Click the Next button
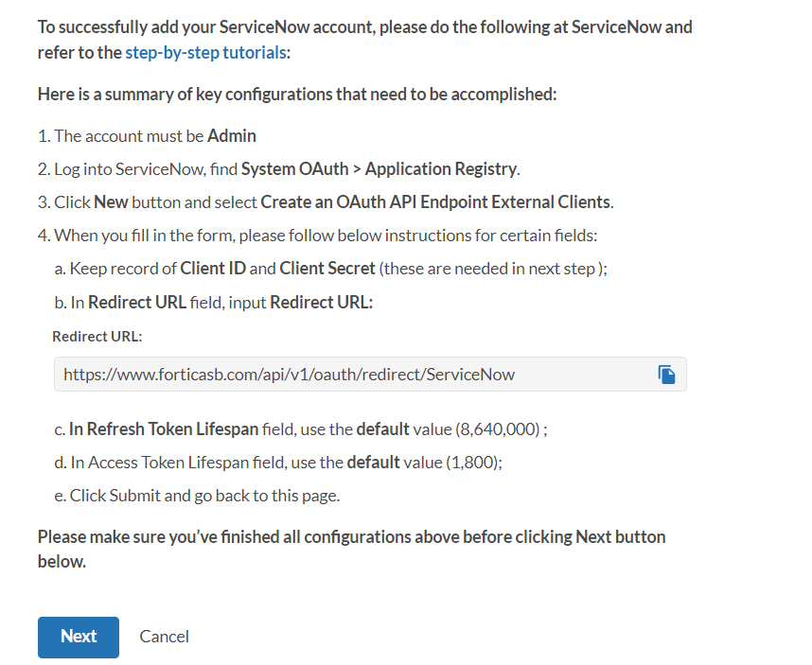 (x=78, y=637)
